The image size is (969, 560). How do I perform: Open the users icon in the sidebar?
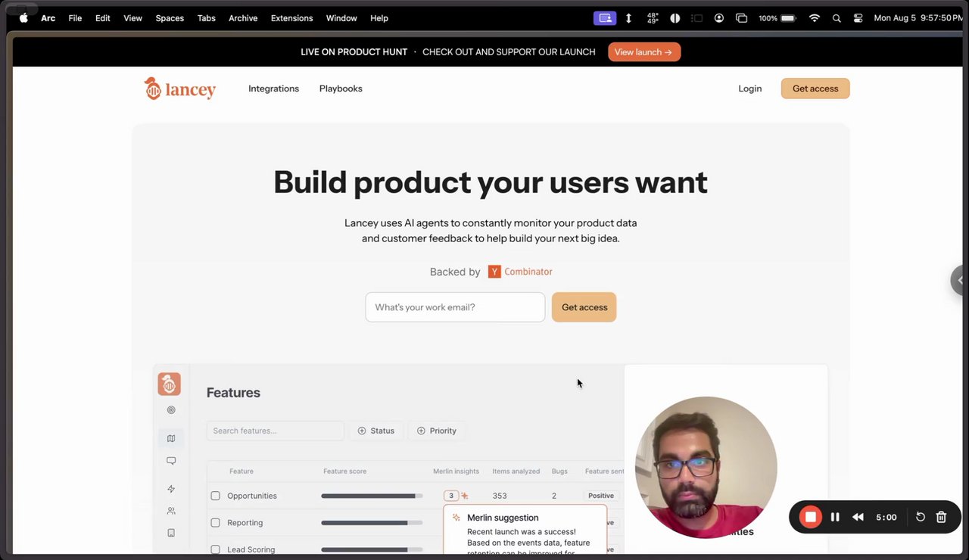click(171, 511)
